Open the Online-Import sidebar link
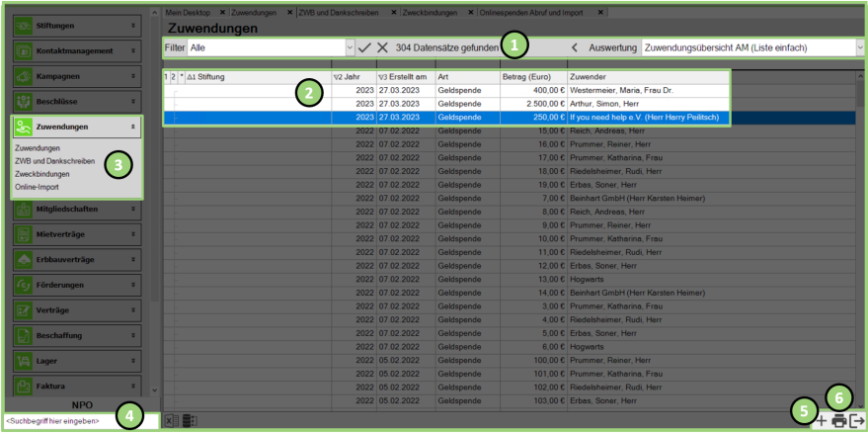The height and width of the screenshot is (433, 868). tap(36, 186)
